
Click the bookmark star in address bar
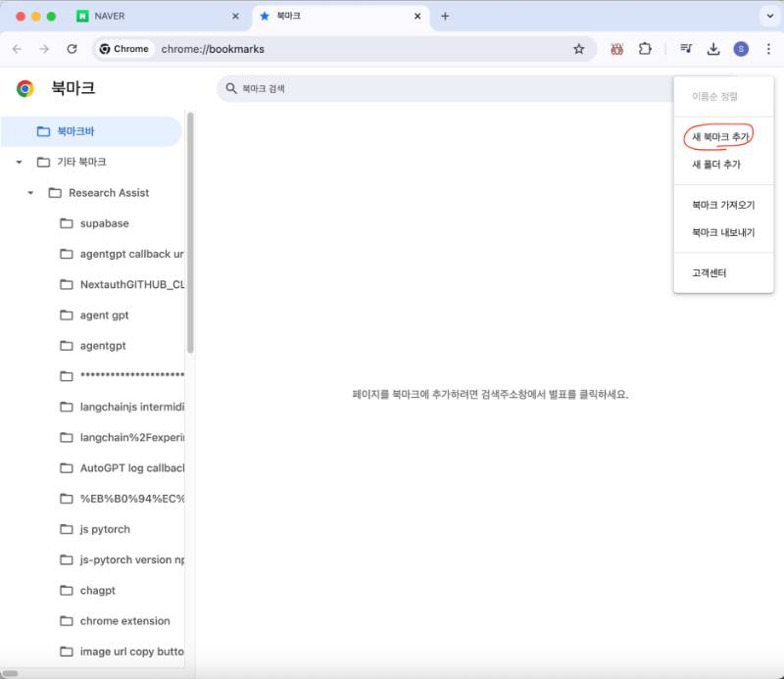(578, 49)
